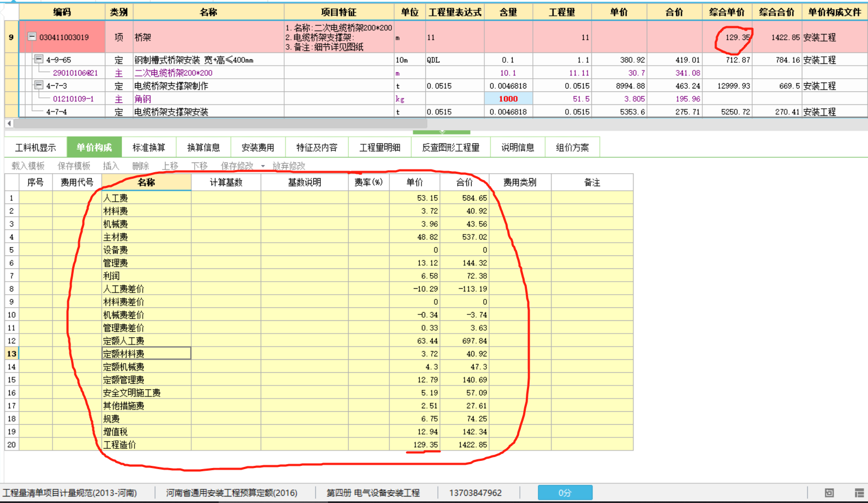Screen dimensions: 868x503
Task: Click the horizontal scrollbar left arrow
Action: coord(9,124)
